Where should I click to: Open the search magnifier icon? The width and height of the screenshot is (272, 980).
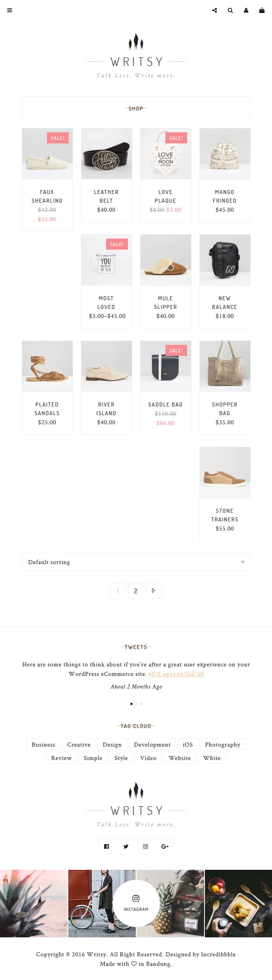pyautogui.click(x=230, y=11)
